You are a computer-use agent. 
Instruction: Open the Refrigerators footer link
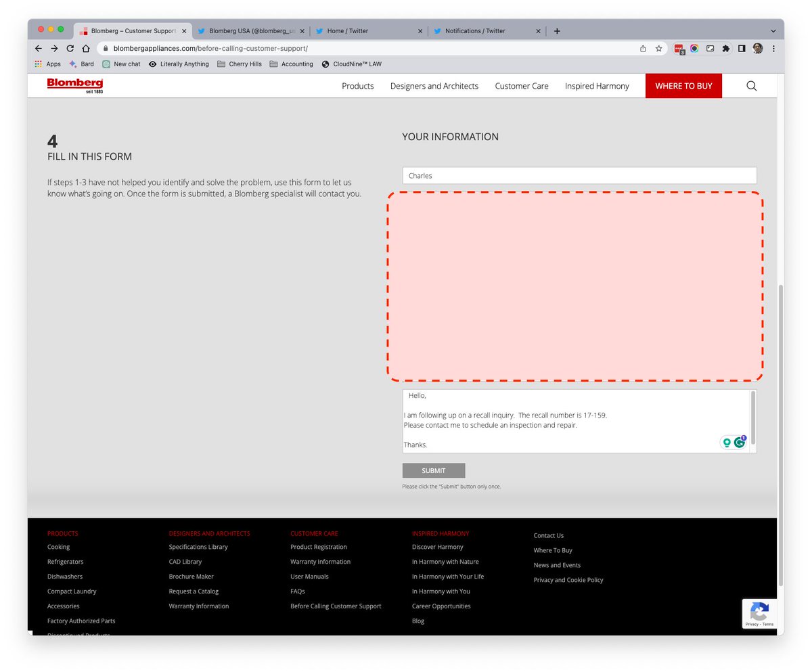(66, 562)
